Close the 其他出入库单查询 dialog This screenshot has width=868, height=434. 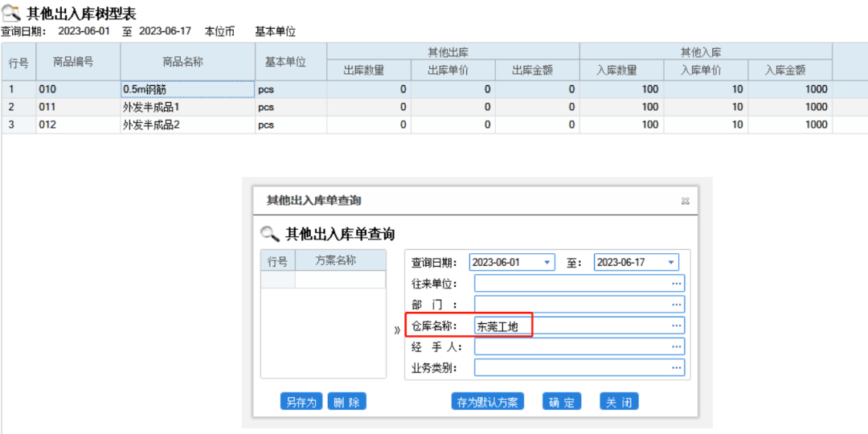(x=685, y=201)
